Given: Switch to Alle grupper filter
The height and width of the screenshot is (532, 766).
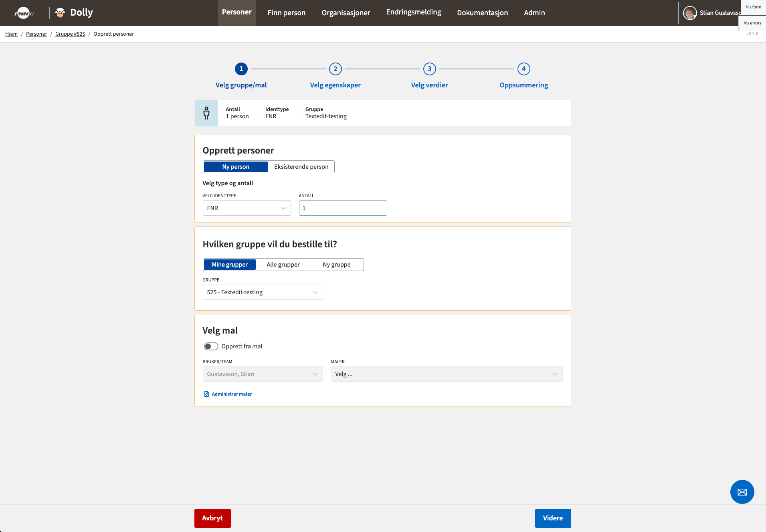Looking at the screenshot, I should tap(283, 265).
